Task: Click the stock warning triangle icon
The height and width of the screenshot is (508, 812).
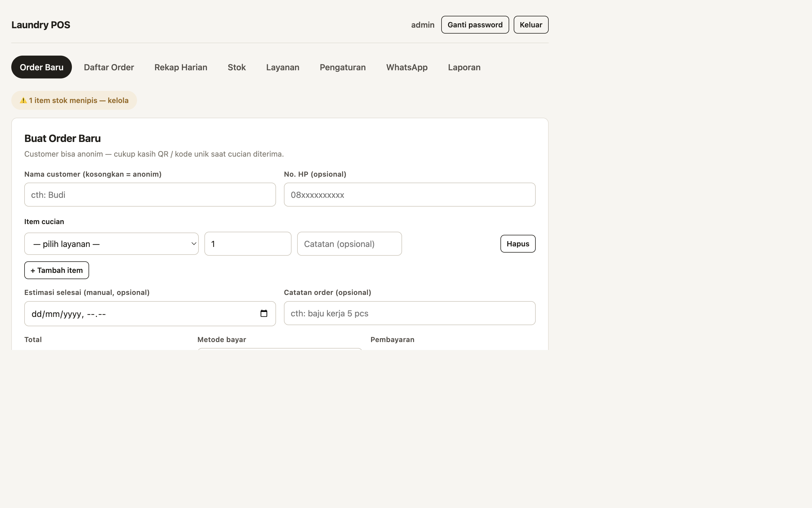Action: pyautogui.click(x=23, y=100)
